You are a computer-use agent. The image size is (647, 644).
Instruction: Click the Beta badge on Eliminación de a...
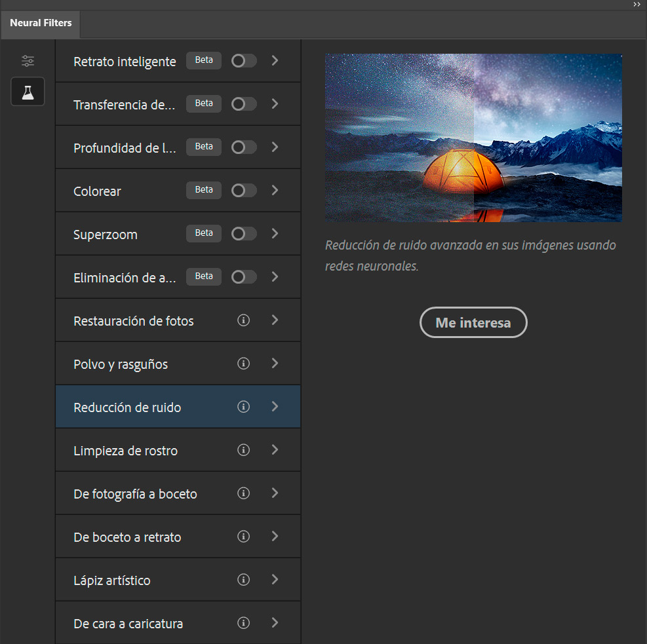pos(203,276)
